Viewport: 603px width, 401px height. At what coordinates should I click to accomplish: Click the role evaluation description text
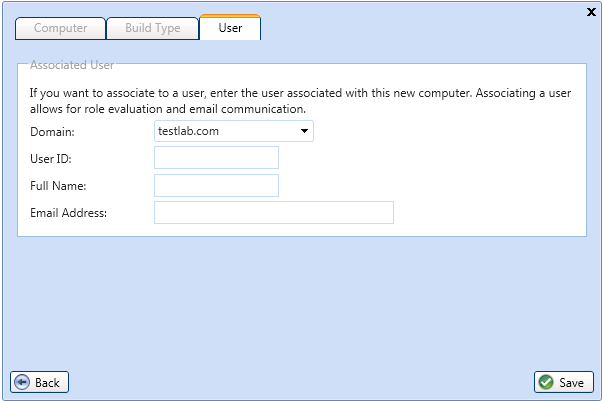(300, 101)
